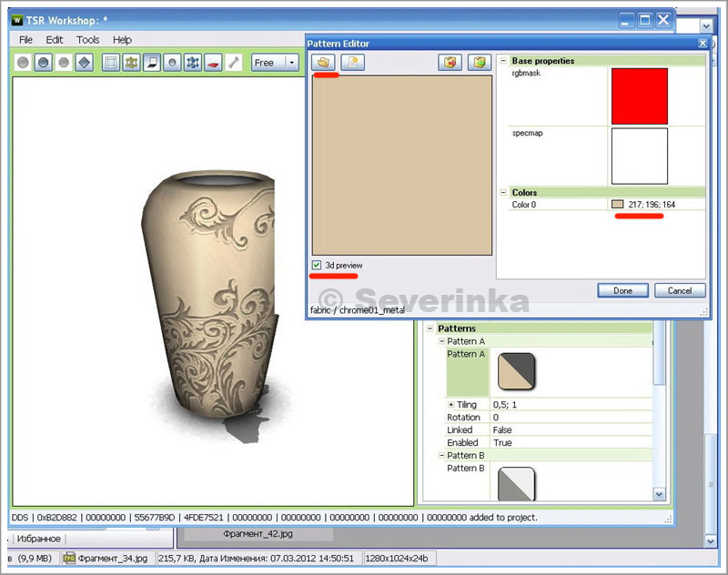Collapse the Pattern B group
The height and width of the screenshot is (575, 728).
click(441, 455)
